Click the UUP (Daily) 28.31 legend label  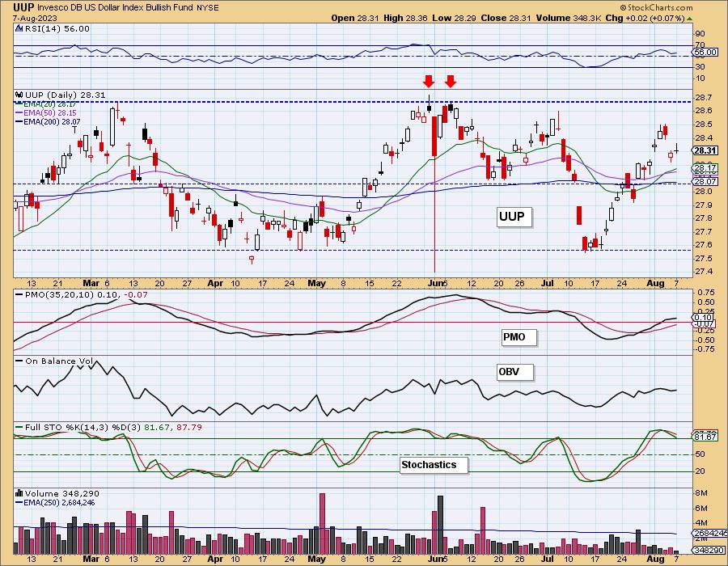click(66, 95)
